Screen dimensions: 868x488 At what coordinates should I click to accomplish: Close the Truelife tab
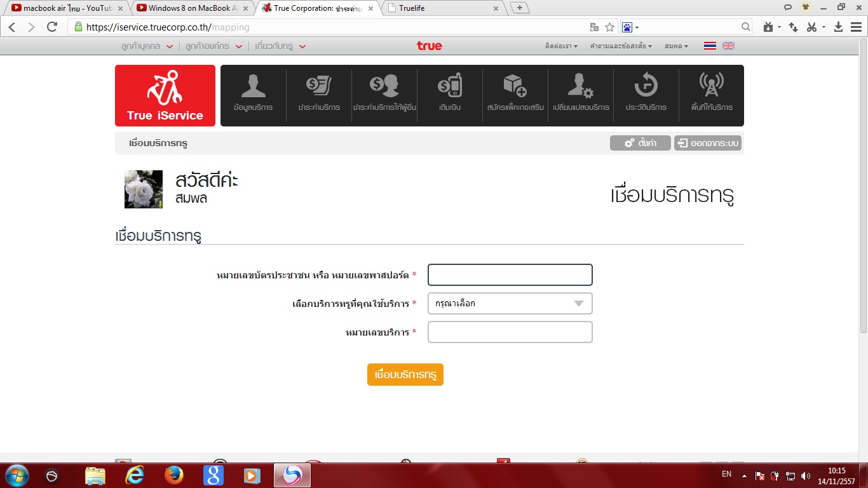[x=496, y=8]
